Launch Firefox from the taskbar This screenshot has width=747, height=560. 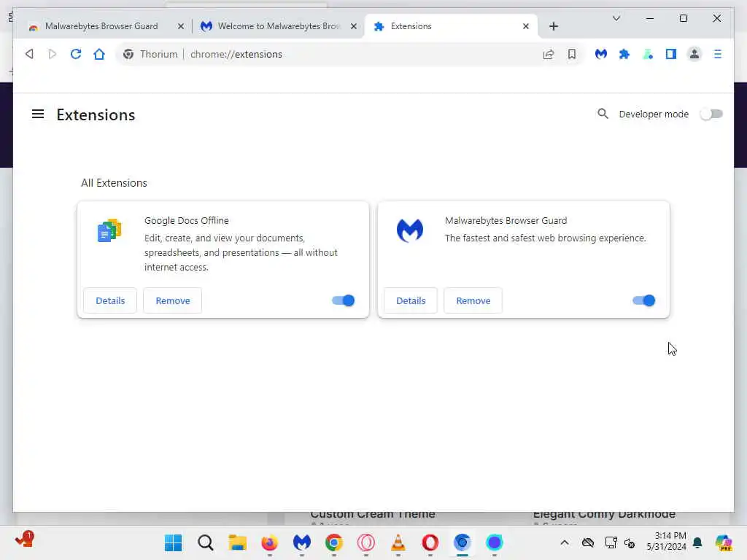[269, 542]
